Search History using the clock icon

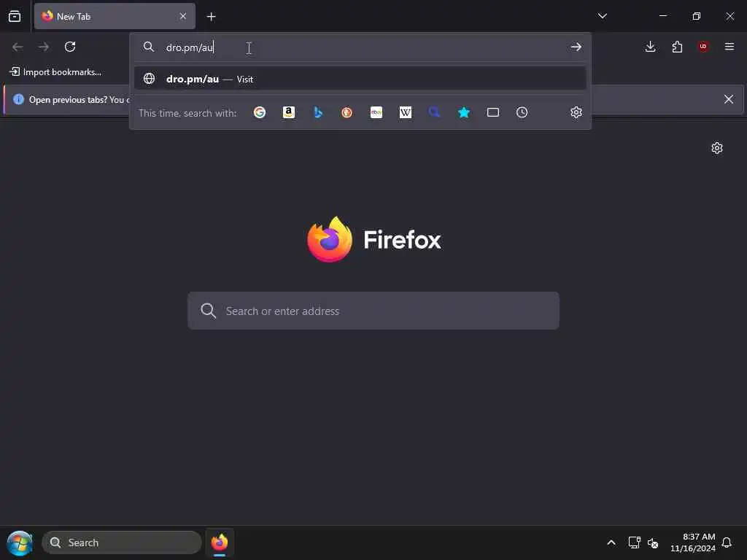522,112
